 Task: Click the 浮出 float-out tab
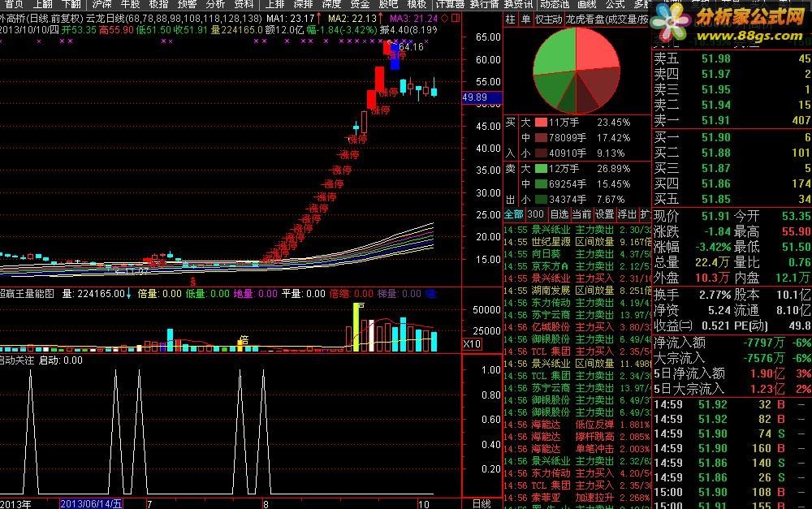pyautogui.click(x=627, y=214)
